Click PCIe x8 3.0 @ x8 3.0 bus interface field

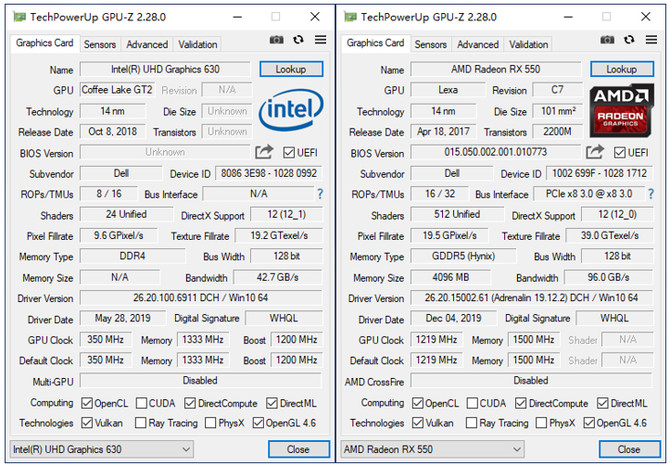coord(589,194)
